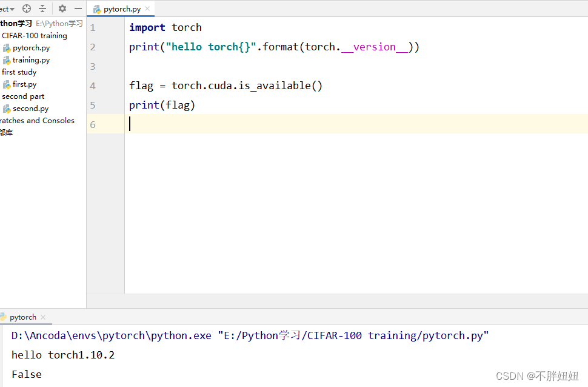The height and width of the screenshot is (387, 588).
Task: Select Scratches and Consoles node
Action: coord(37,121)
